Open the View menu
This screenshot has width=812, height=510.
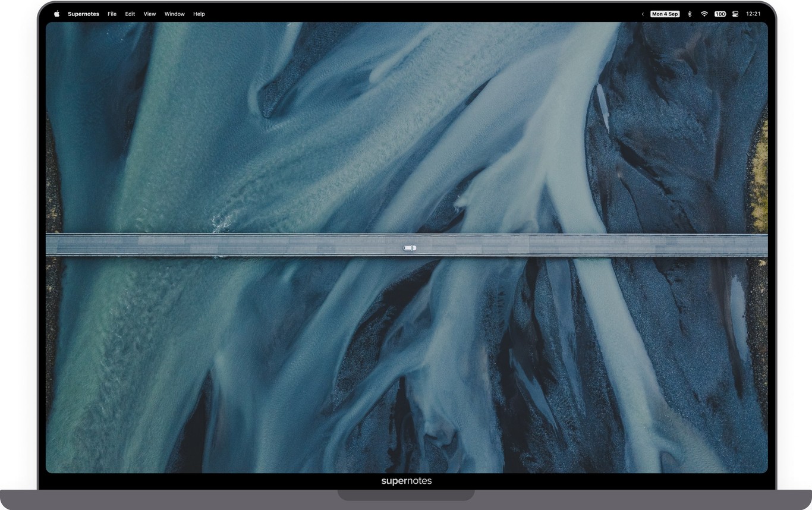[149, 14]
